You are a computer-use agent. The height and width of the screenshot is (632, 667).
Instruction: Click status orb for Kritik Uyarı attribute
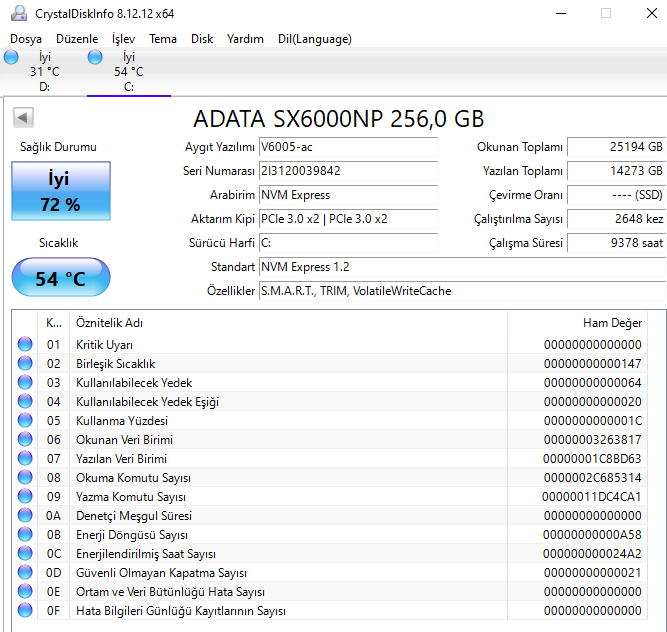25,345
